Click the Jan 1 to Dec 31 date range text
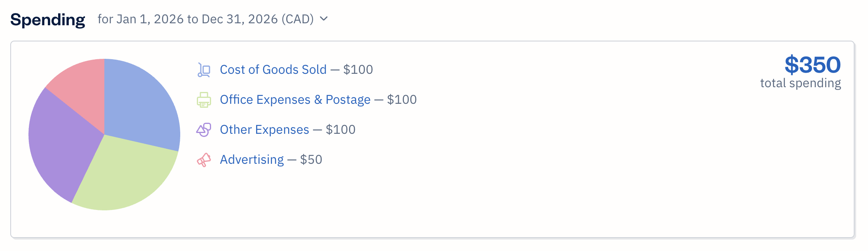The height and width of the screenshot is (251, 868). point(206,19)
